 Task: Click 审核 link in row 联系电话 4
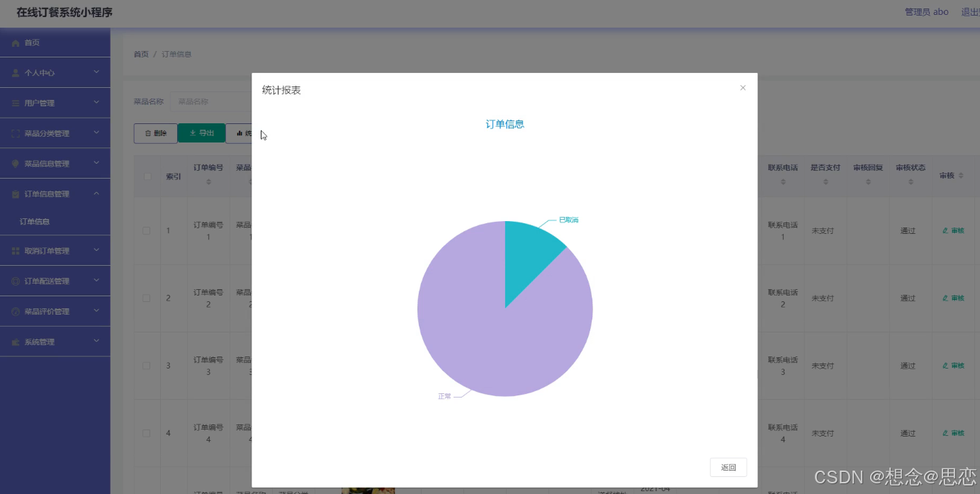(953, 433)
